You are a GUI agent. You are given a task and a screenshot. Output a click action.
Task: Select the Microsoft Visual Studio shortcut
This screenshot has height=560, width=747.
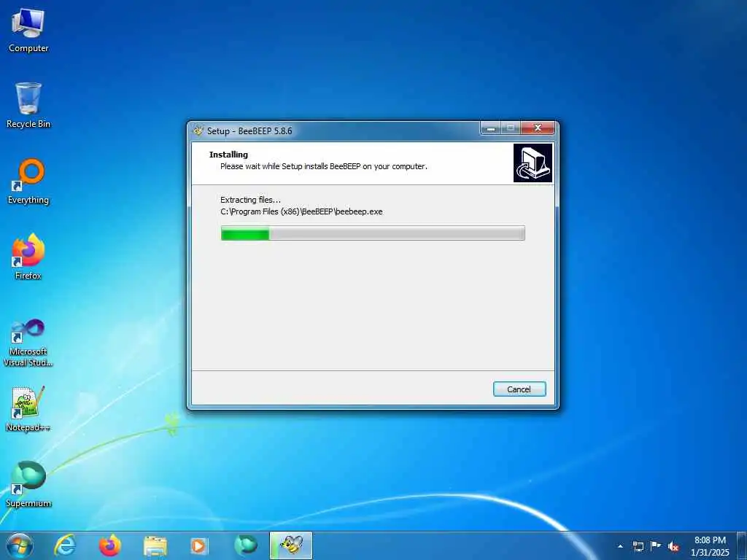28,343
